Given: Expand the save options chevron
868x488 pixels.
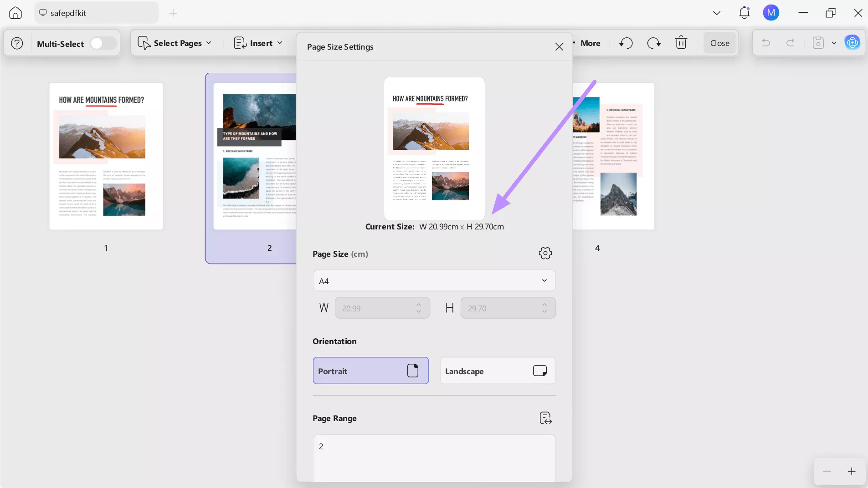Looking at the screenshot, I should [834, 43].
